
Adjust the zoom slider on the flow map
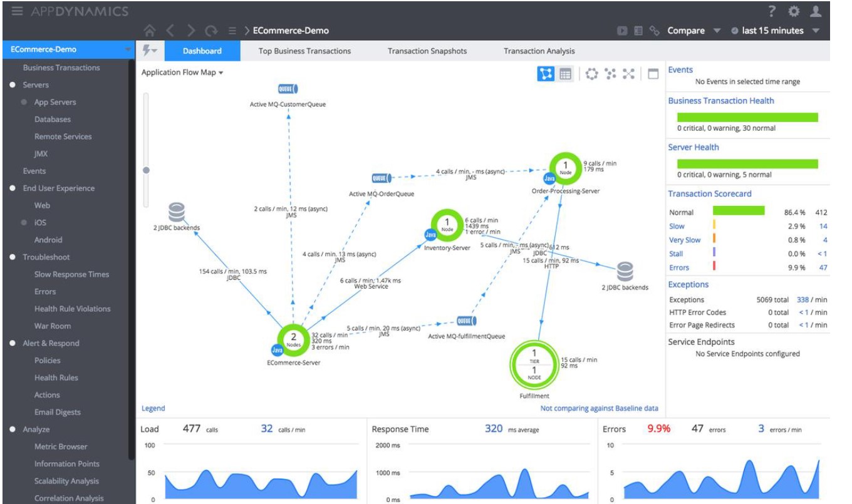(145, 167)
